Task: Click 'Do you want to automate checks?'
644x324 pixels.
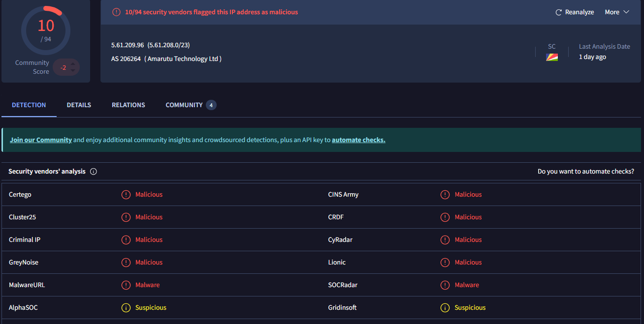Action: coord(585,172)
